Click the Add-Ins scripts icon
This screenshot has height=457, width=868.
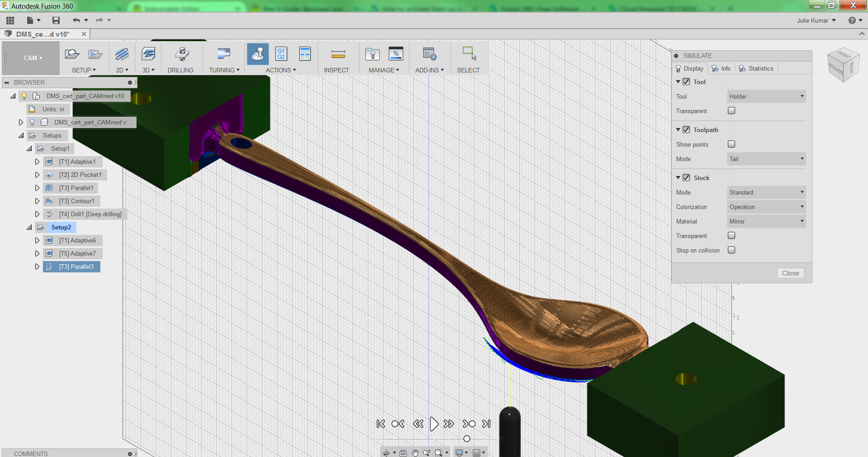(429, 54)
